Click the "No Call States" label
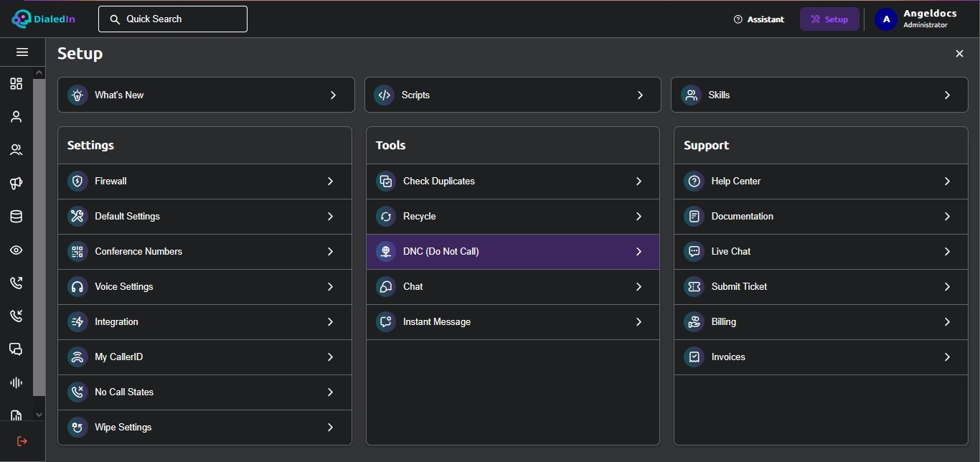This screenshot has height=462, width=980. click(124, 392)
